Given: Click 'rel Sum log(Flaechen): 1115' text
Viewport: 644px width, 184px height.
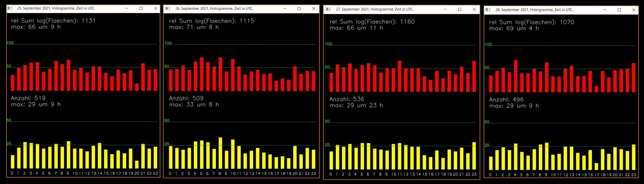Looking at the screenshot, I should 212,21.
